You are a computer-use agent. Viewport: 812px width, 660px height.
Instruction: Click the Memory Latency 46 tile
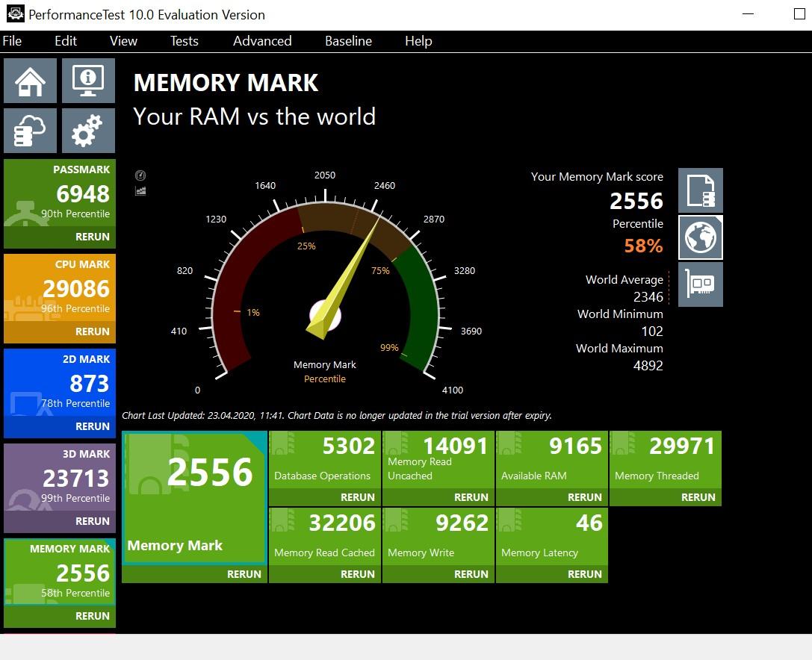551,537
